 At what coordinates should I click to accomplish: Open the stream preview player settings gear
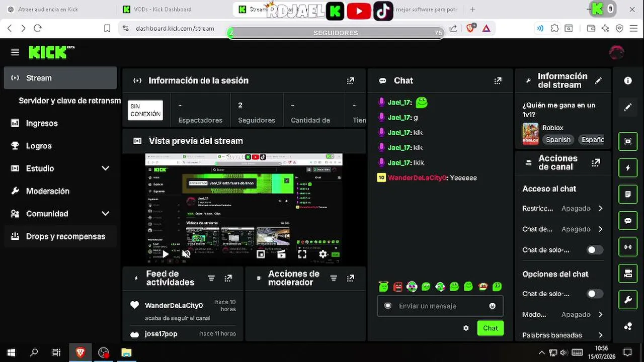(x=323, y=254)
